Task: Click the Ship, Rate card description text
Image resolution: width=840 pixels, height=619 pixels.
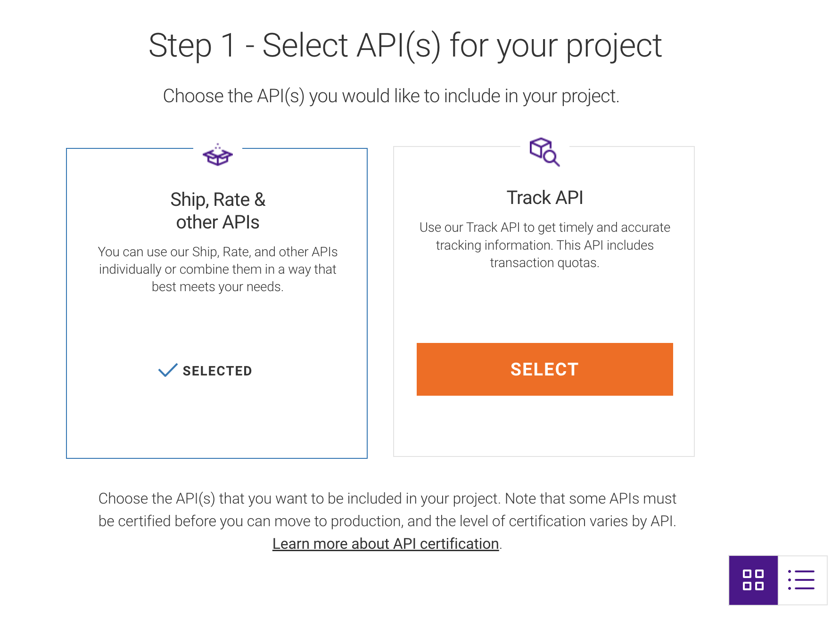Action: [x=217, y=269]
